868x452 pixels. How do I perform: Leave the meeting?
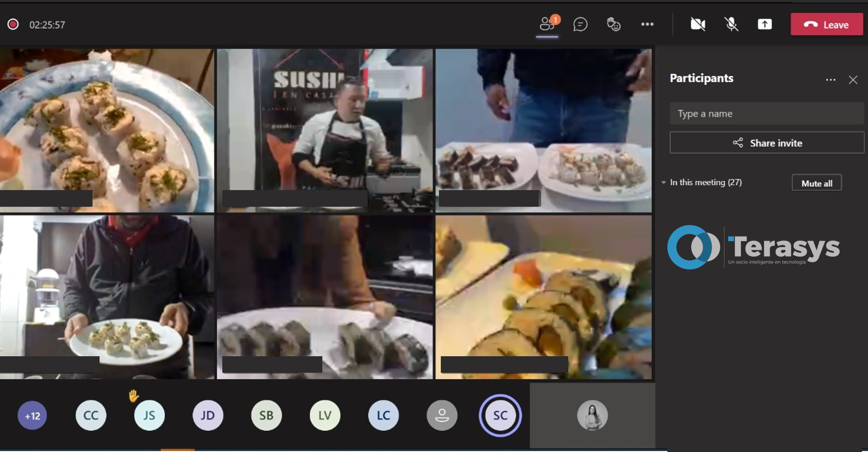(826, 25)
